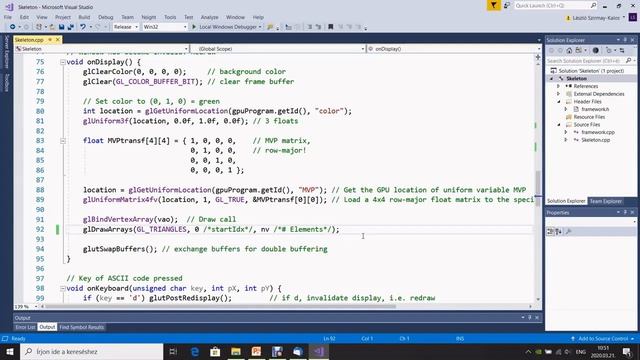Viewport: 640px width, 360px height.
Task: Click the Navigate Backward toolbar icon
Action: tap(13, 27)
